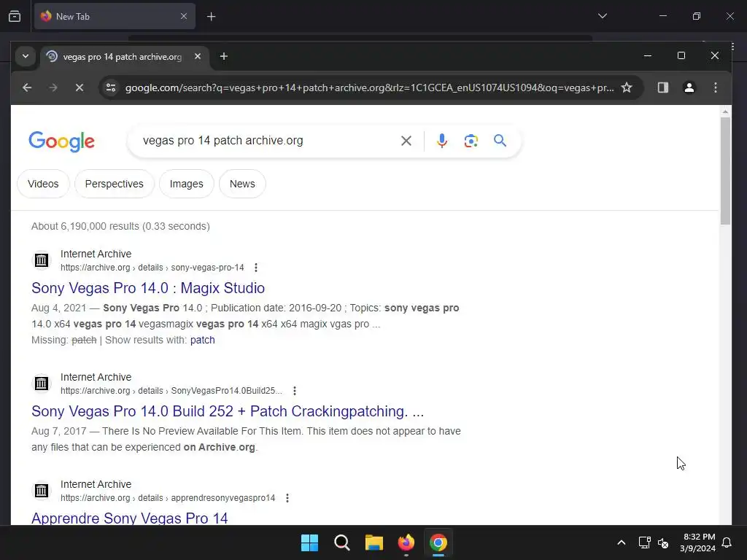This screenshot has height=560, width=747.
Task: Open Chrome three-dot menu
Action: (x=715, y=87)
